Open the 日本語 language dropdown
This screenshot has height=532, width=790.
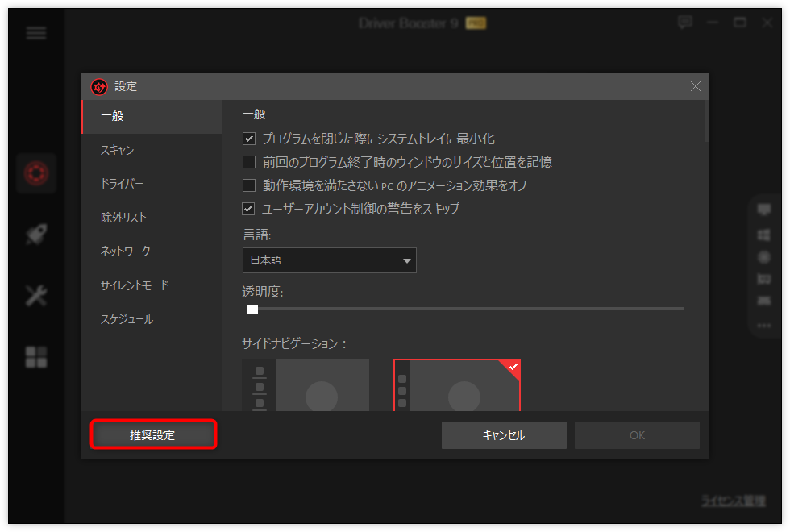coord(330,260)
